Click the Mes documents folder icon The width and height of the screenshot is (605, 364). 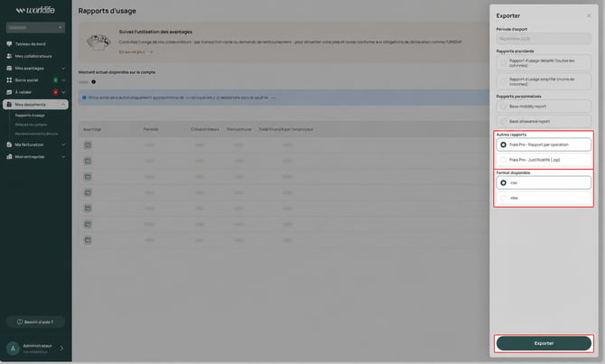[x=9, y=105]
